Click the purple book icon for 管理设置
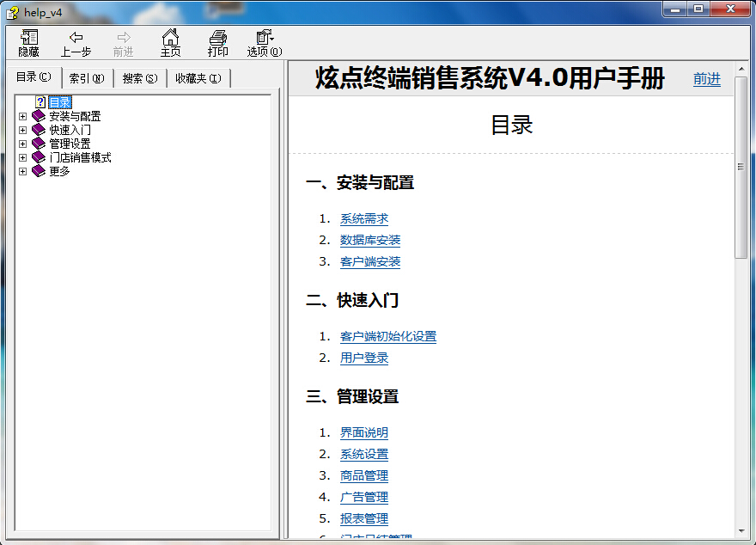Viewport: 756px width, 545px height. [39, 144]
